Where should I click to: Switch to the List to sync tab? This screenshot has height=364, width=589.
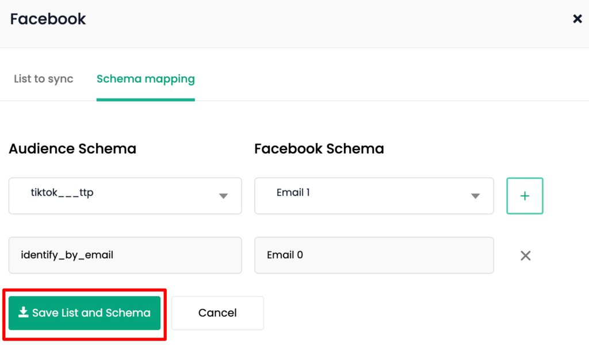(44, 79)
